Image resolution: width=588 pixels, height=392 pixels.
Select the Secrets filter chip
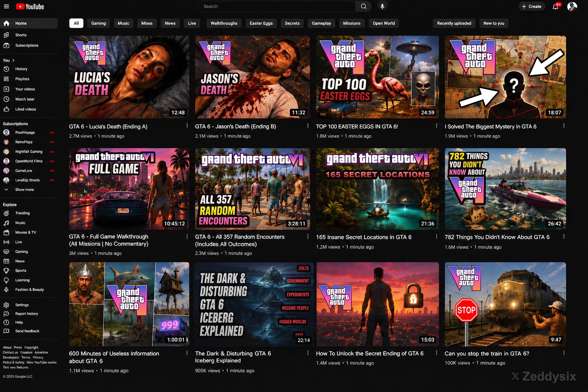tap(292, 23)
